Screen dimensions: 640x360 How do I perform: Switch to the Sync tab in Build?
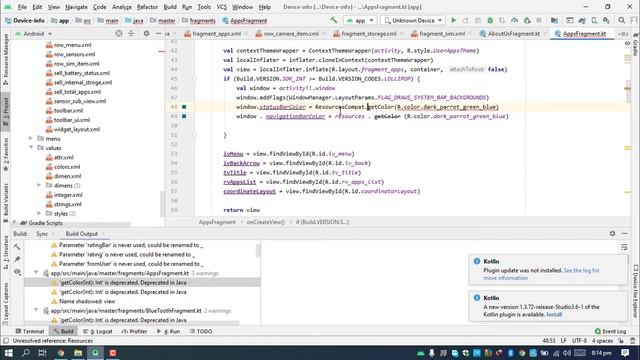[42, 234]
